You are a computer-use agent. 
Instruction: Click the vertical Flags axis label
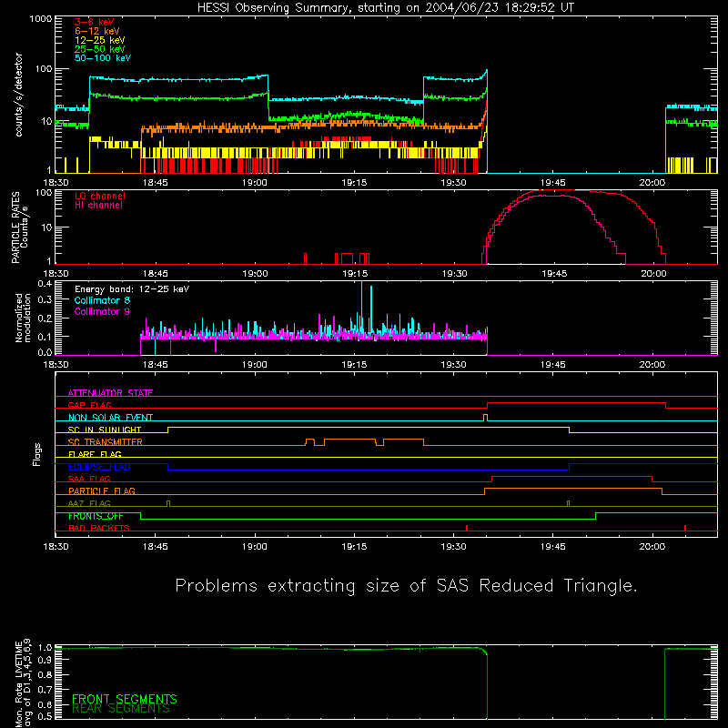36,454
